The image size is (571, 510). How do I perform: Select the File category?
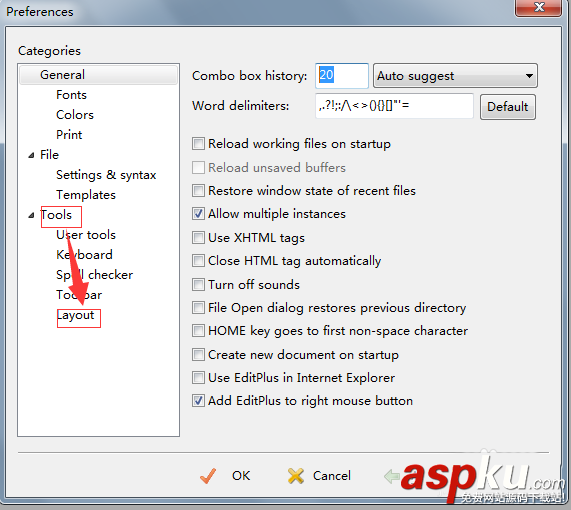pos(49,155)
